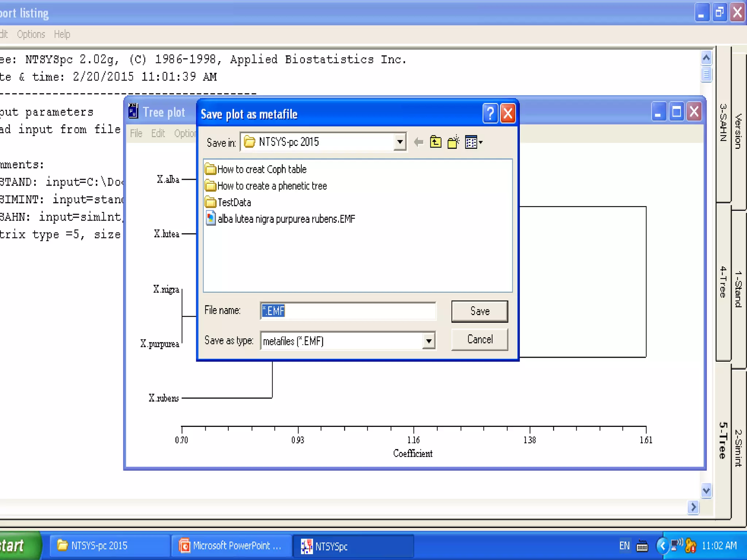Close the Save plot as metafile dialog

pyautogui.click(x=508, y=114)
